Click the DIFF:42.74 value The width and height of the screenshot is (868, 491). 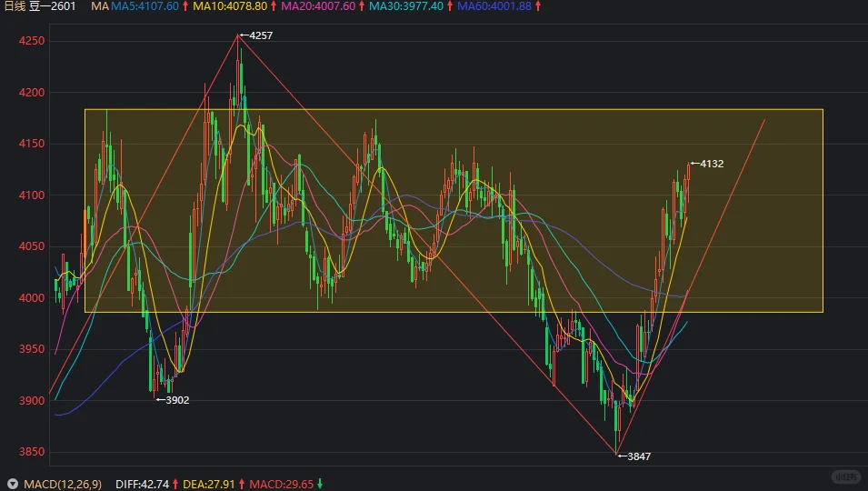(143, 485)
